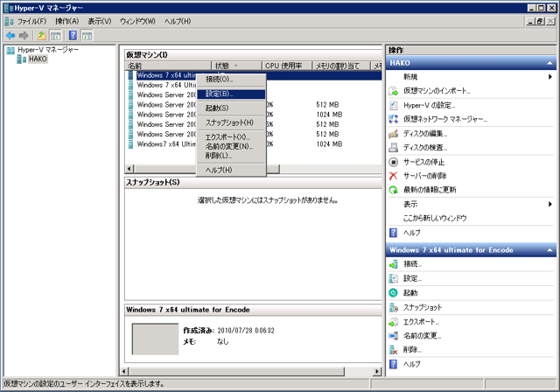The height and width of the screenshot is (392, 560).
Task: Click the 作成済み date 2010/07/28 value
Action: coord(246,331)
